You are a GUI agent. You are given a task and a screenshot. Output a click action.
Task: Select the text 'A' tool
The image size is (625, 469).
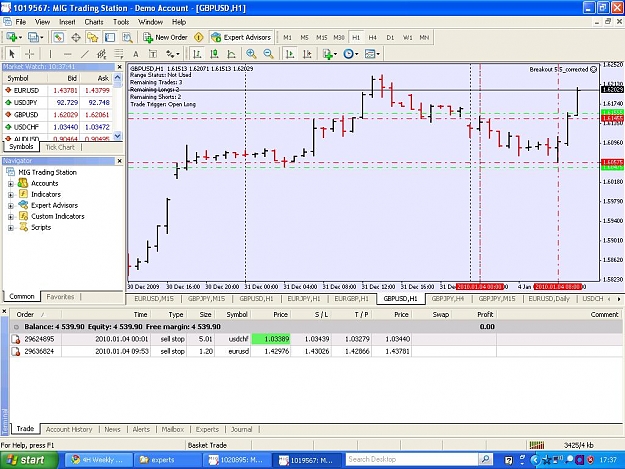(x=136, y=54)
